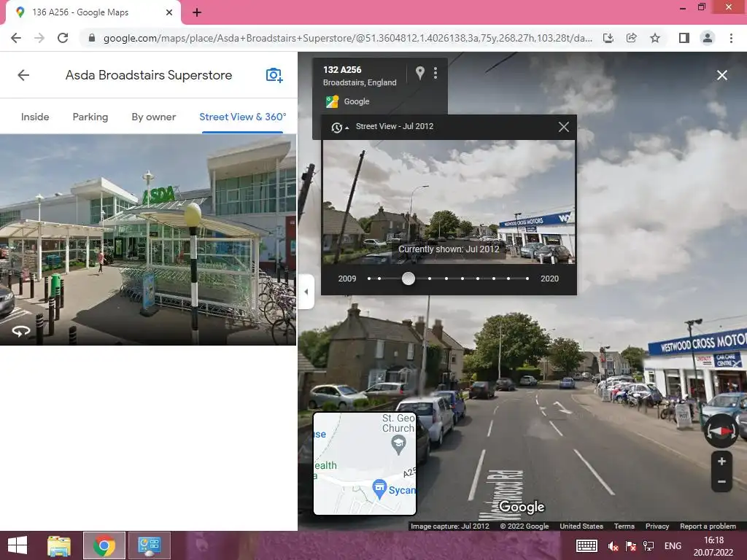Click the Image capture: Jul 2012 text
This screenshot has width=747, height=560.
click(449, 526)
